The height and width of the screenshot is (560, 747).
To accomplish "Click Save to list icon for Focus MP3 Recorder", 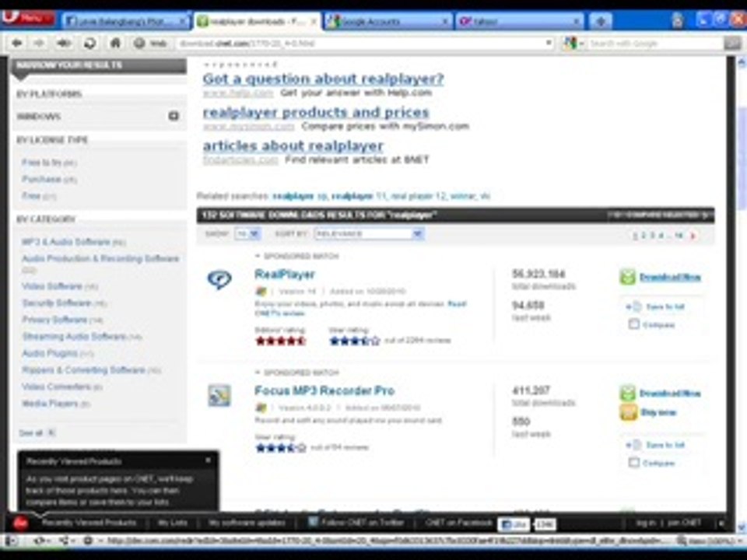I will coord(634,445).
